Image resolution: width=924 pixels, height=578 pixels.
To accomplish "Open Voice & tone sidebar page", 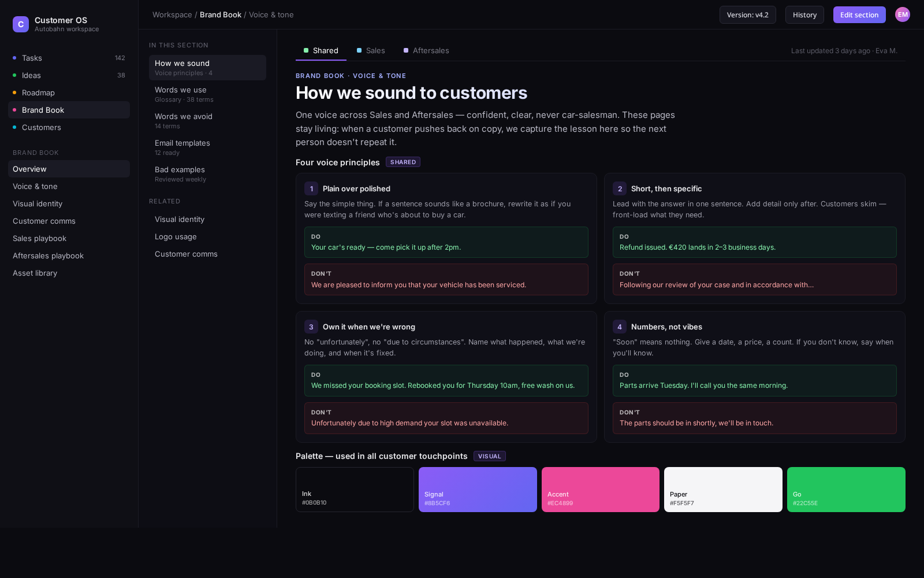I will pyautogui.click(x=69, y=186).
